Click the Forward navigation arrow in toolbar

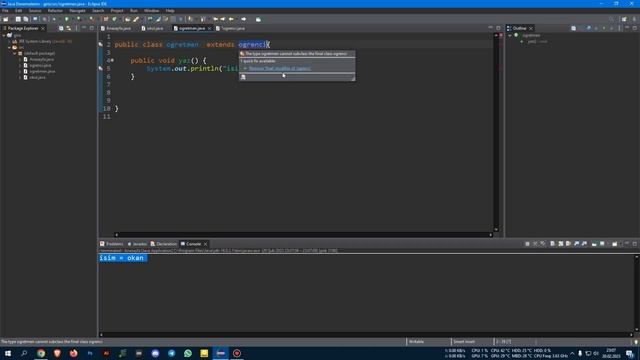[244, 19]
